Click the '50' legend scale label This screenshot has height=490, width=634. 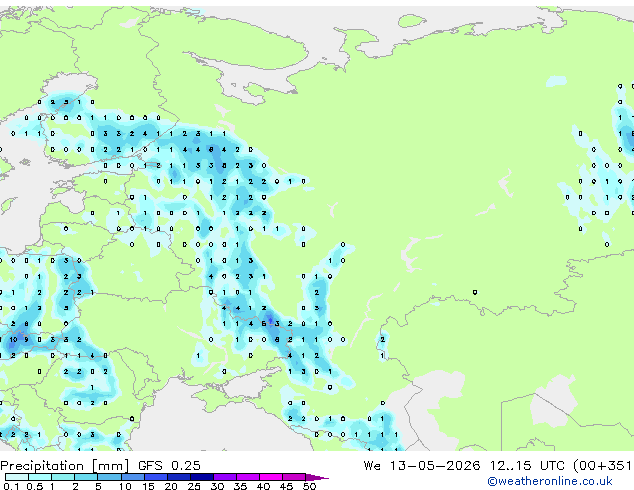click(309, 486)
